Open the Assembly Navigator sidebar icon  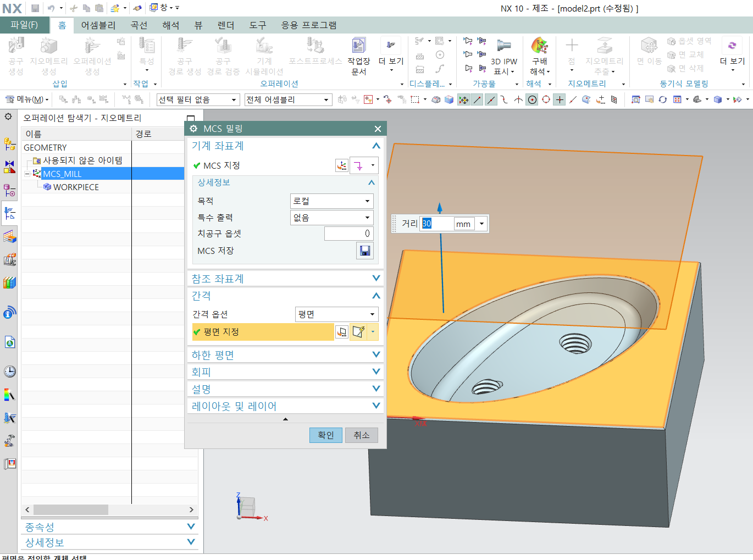[9, 145]
